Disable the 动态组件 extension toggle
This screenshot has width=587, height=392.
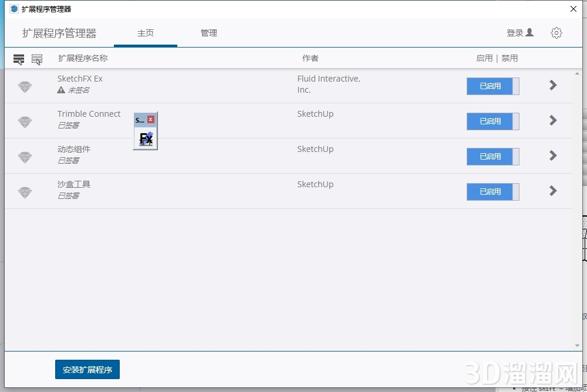pos(492,157)
